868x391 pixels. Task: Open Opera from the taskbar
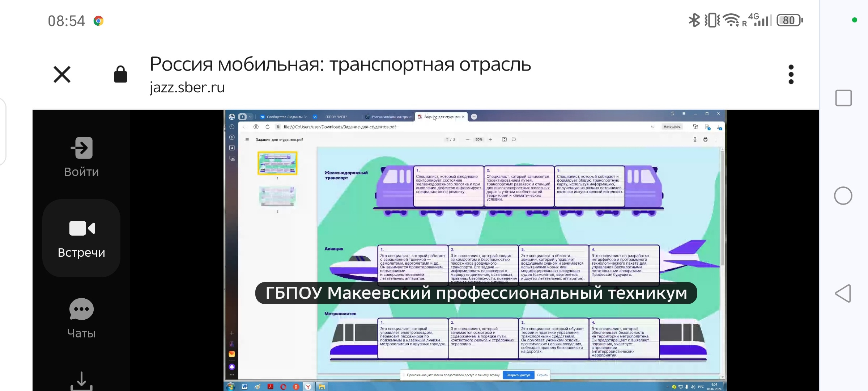(x=283, y=387)
